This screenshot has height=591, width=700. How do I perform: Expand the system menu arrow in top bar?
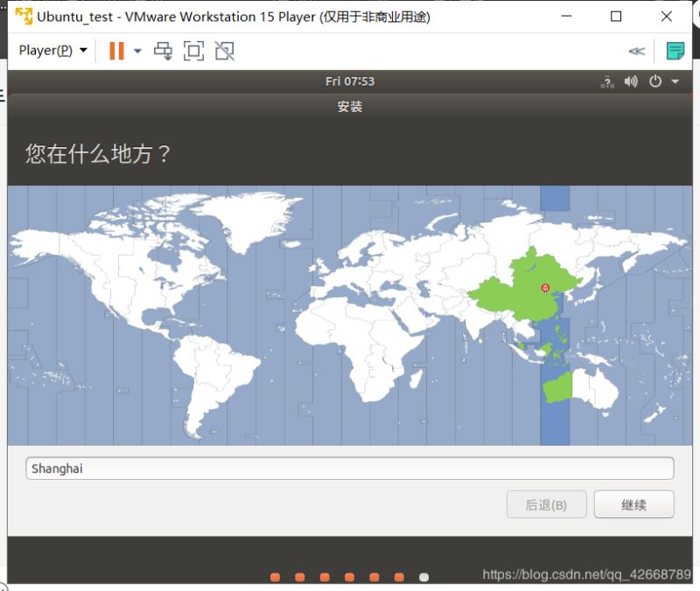point(675,81)
